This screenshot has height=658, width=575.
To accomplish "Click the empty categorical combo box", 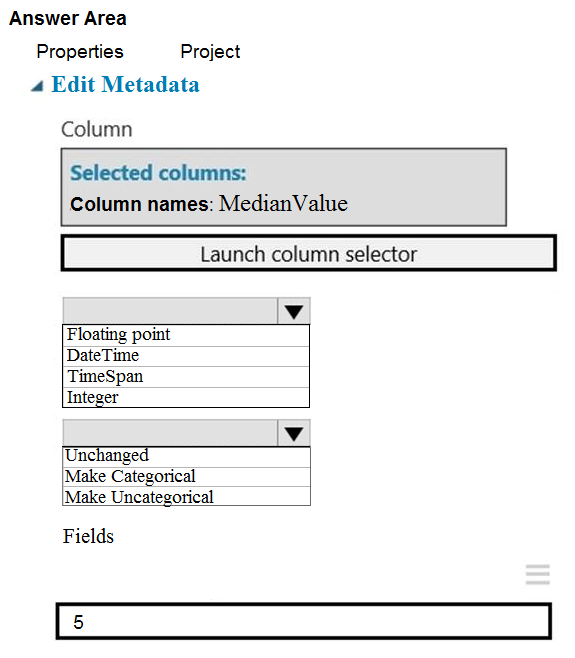I will [170, 433].
